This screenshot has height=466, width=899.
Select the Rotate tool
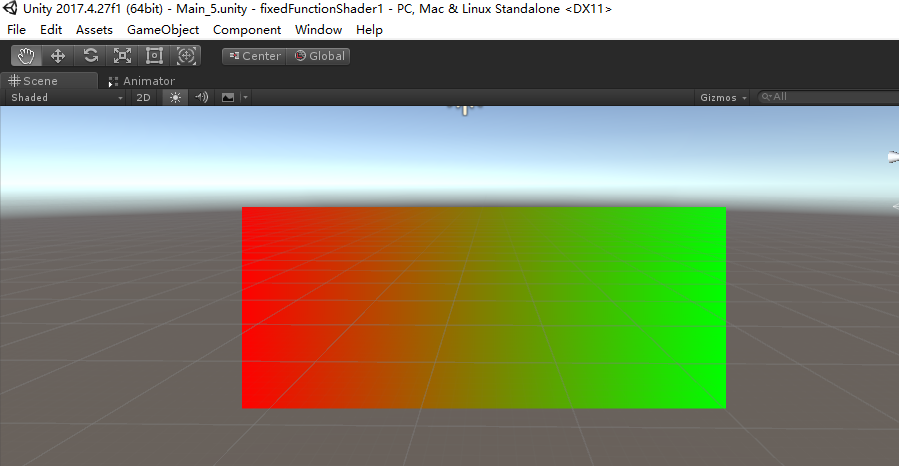point(90,56)
